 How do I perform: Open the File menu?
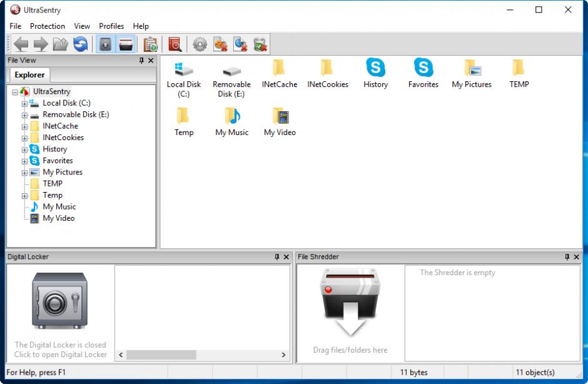(16, 26)
